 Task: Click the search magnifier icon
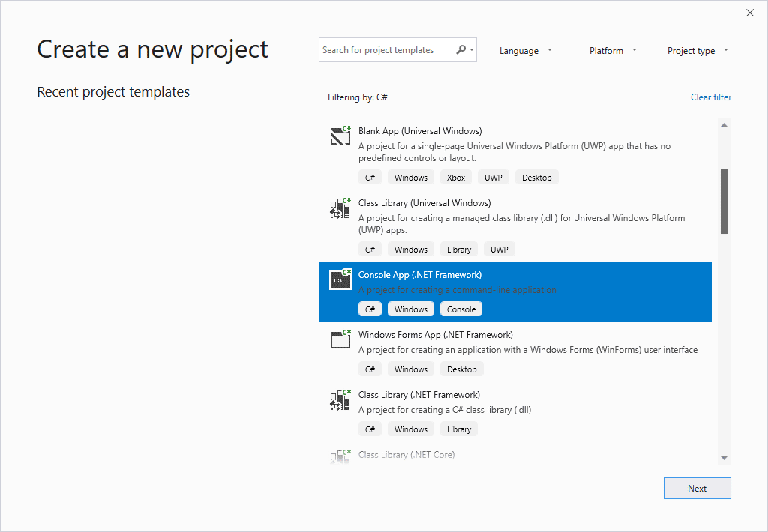coord(461,50)
